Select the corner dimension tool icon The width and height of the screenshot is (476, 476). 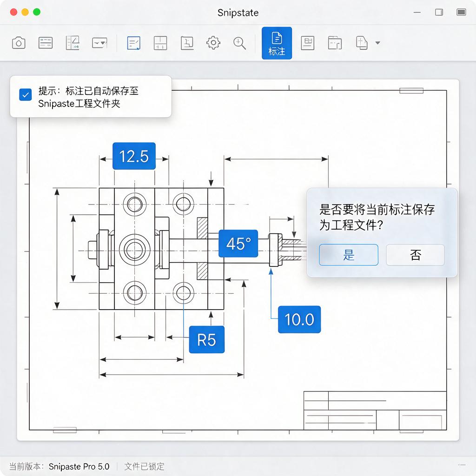(x=187, y=43)
